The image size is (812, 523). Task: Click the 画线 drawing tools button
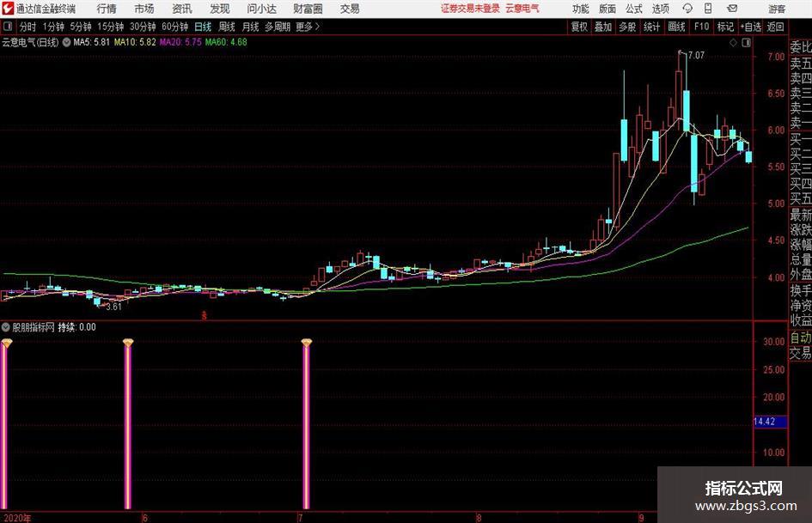tap(676, 27)
